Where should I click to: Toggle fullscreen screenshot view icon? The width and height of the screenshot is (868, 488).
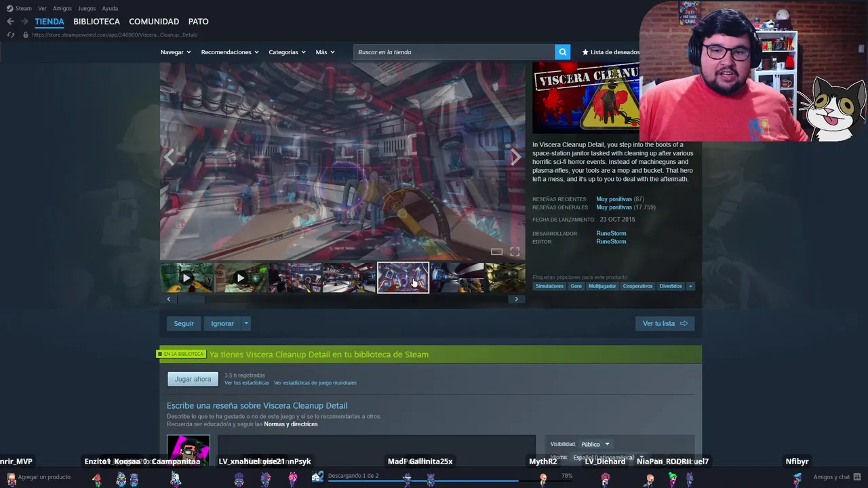tap(515, 251)
